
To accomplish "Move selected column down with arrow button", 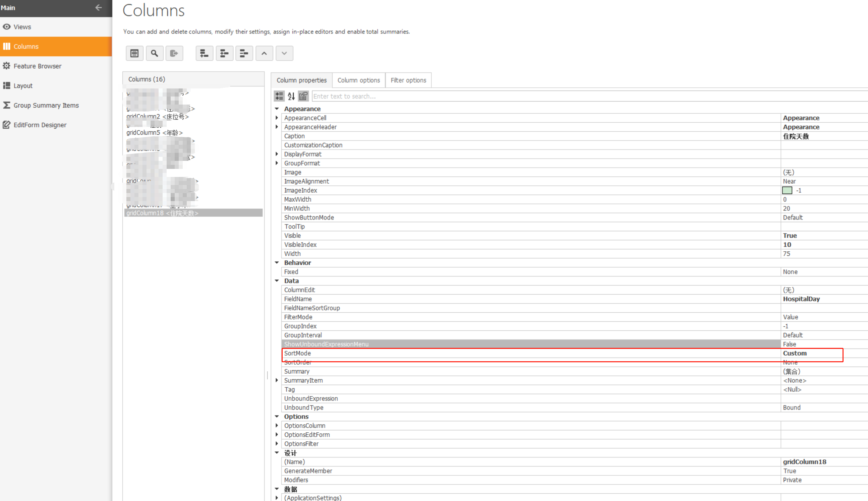I will (x=284, y=53).
